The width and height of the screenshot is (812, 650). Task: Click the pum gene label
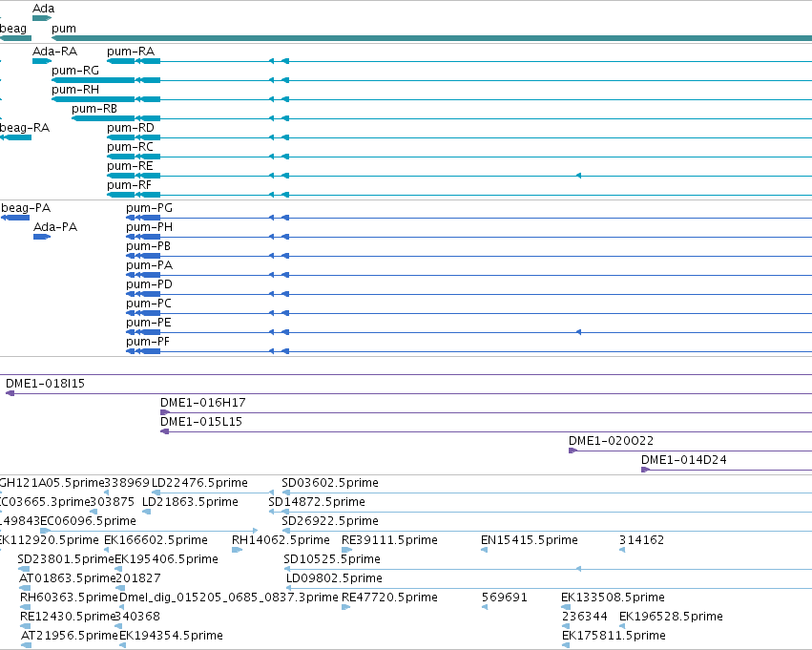(64, 29)
